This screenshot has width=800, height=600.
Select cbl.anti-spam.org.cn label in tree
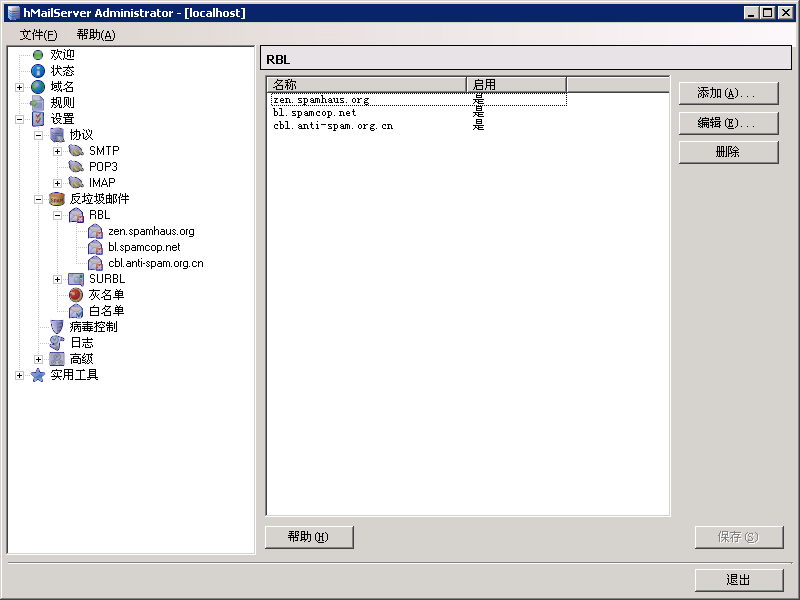click(x=156, y=263)
